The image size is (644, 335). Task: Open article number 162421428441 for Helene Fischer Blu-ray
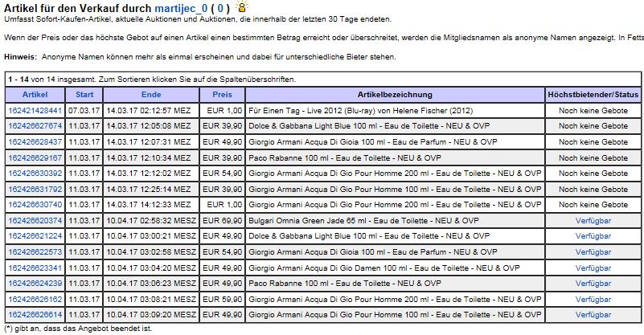(x=35, y=110)
